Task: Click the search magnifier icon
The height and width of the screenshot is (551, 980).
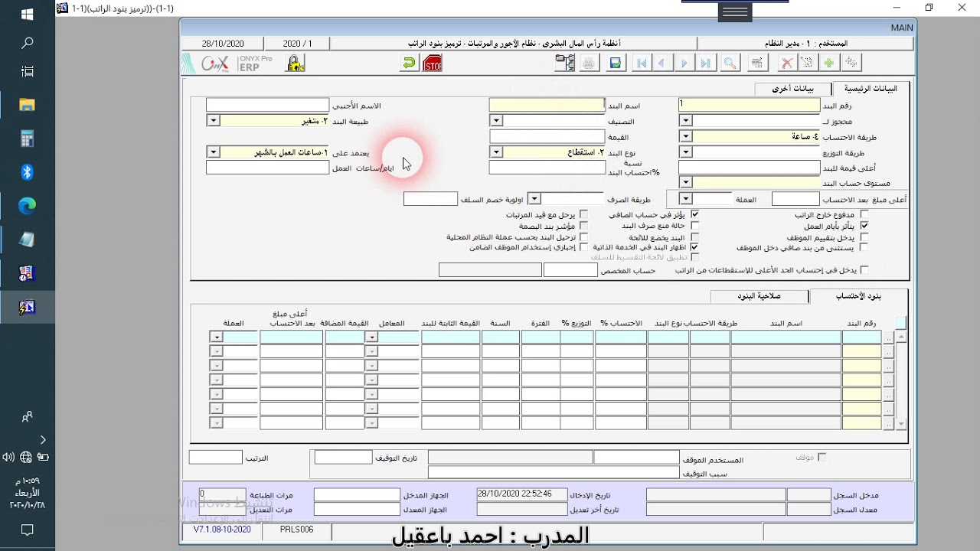Action: point(730,64)
